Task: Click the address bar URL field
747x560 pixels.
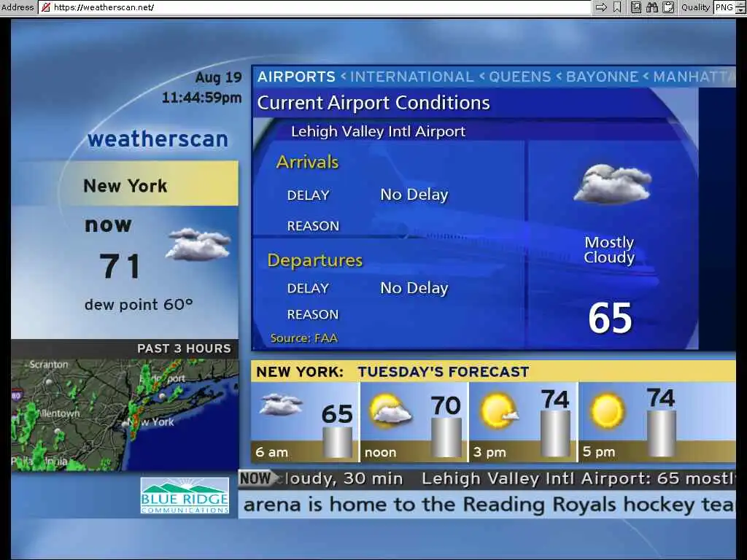Action: [x=314, y=7]
